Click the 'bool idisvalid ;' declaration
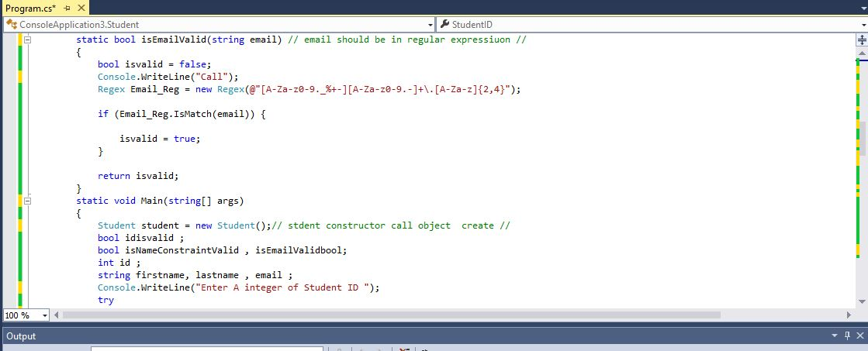Image resolution: width=868 pixels, height=351 pixels. [x=140, y=238]
